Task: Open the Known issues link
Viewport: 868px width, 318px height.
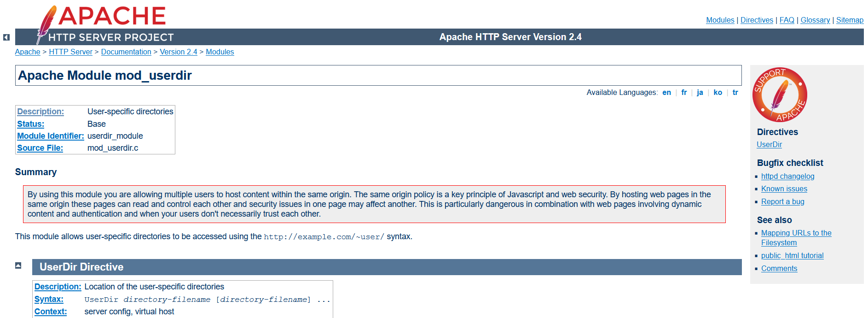Action: [x=784, y=188]
